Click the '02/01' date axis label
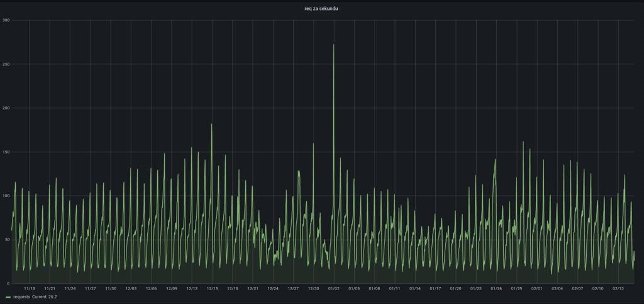 tap(537, 288)
